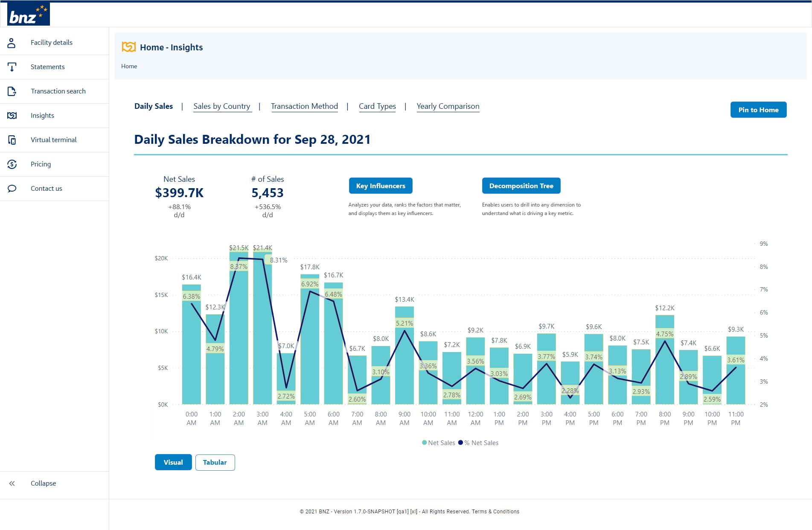View the Yearly Comparison tab

pyautogui.click(x=448, y=106)
